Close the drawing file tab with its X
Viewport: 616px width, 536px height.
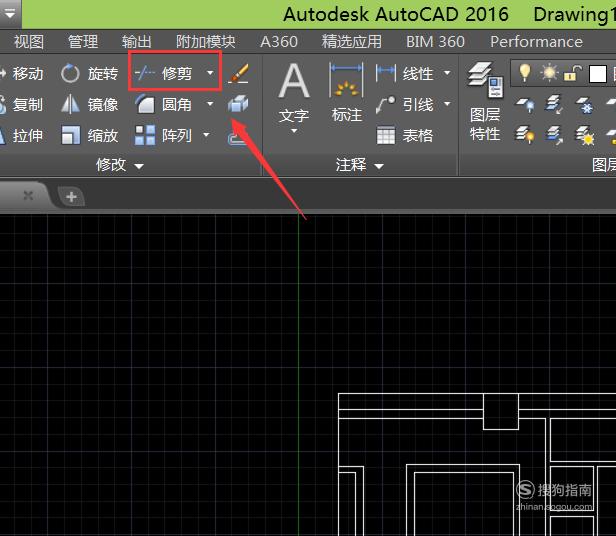click(28, 195)
